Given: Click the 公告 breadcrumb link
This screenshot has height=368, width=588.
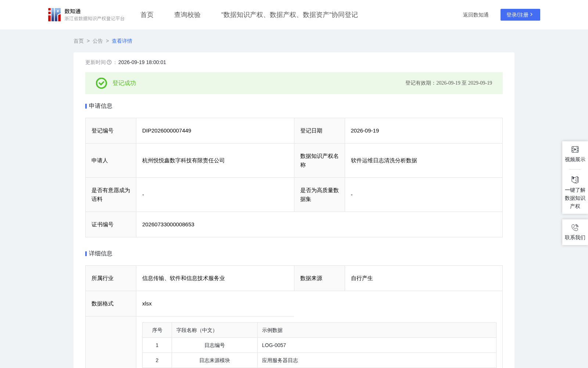Looking at the screenshot, I should [x=98, y=41].
